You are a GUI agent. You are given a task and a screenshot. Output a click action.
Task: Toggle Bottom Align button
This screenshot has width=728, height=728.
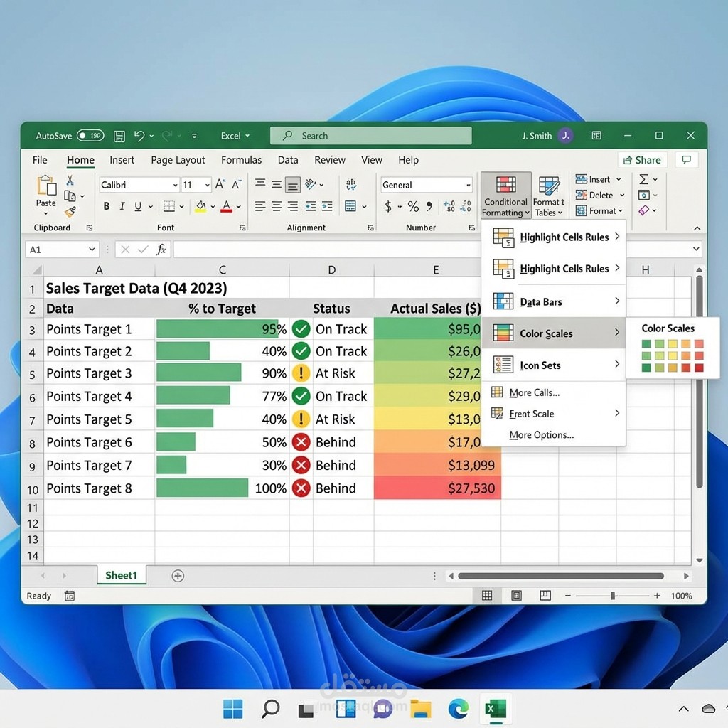click(x=292, y=185)
